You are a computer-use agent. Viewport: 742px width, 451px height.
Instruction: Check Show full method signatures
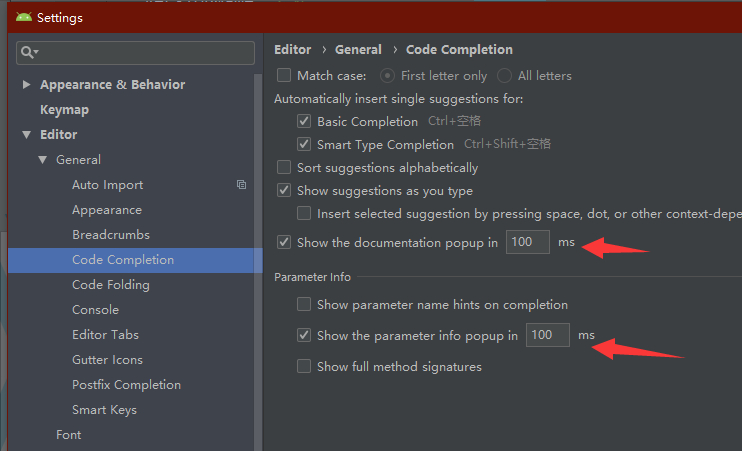point(304,367)
